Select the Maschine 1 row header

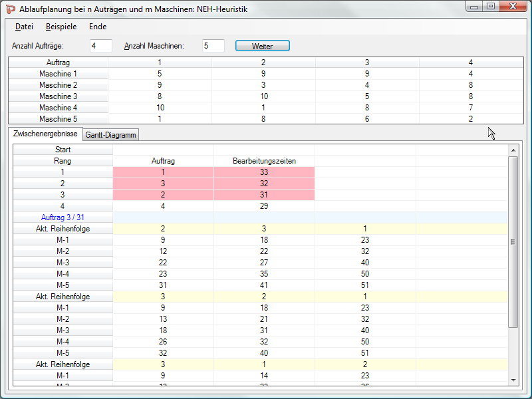[58, 74]
